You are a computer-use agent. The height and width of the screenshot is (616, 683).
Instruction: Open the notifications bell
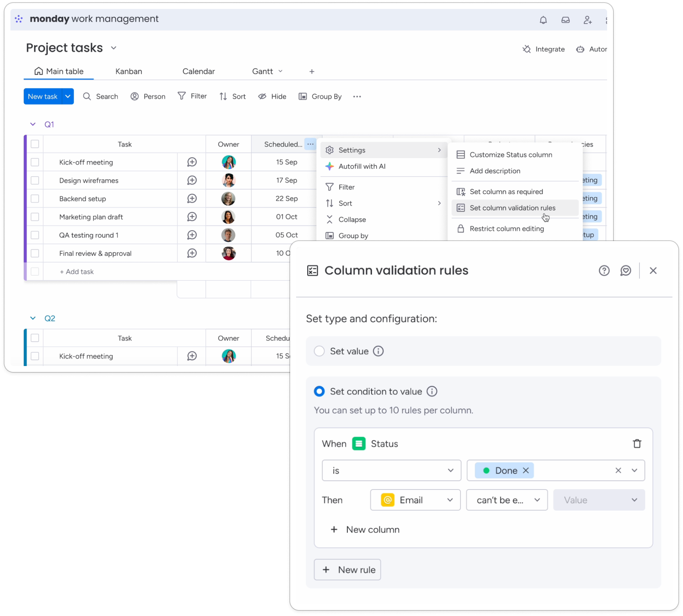coord(543,20)
